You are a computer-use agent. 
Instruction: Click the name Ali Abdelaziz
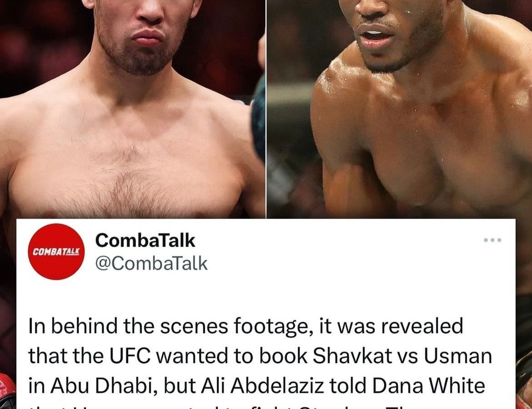coord(262,386)
